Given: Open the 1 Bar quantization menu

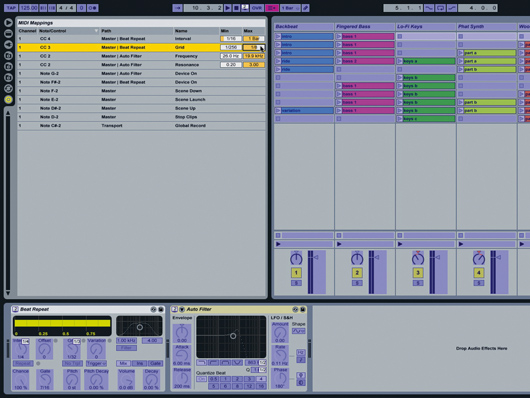Looking at the screenshot, I should click(290, 8).
